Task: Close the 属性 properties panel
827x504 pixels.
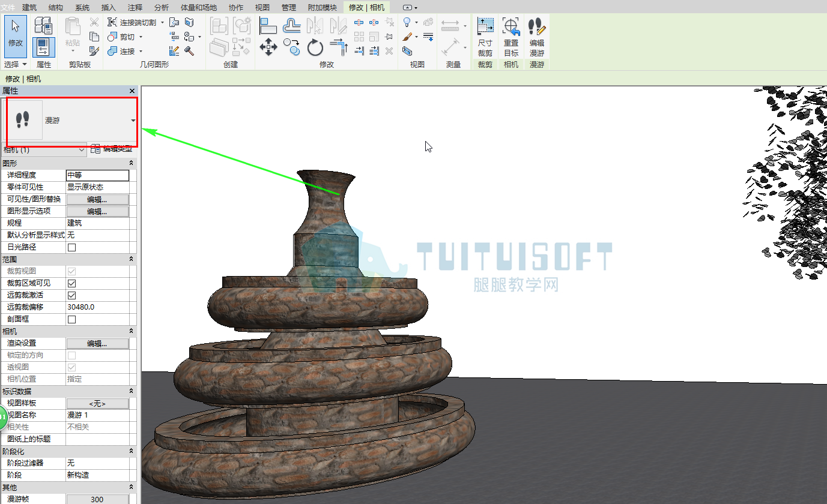Action: pos(132,91)
